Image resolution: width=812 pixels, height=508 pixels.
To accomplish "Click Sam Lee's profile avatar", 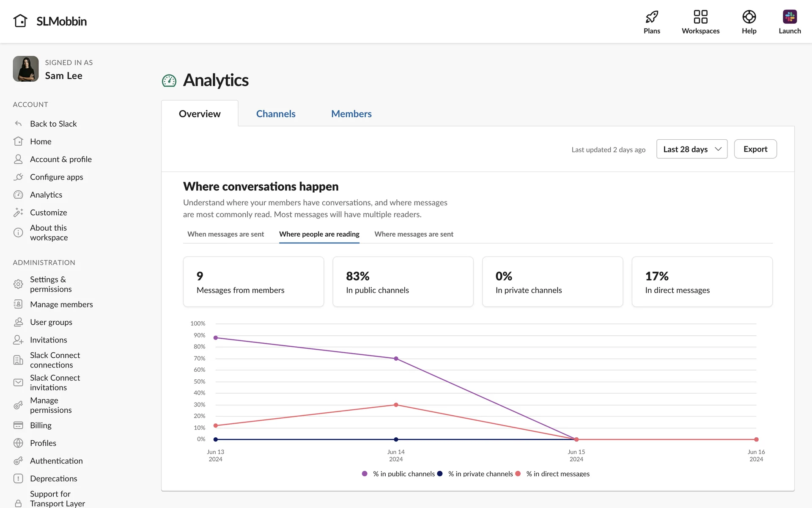I will click(x=26, y=69).
